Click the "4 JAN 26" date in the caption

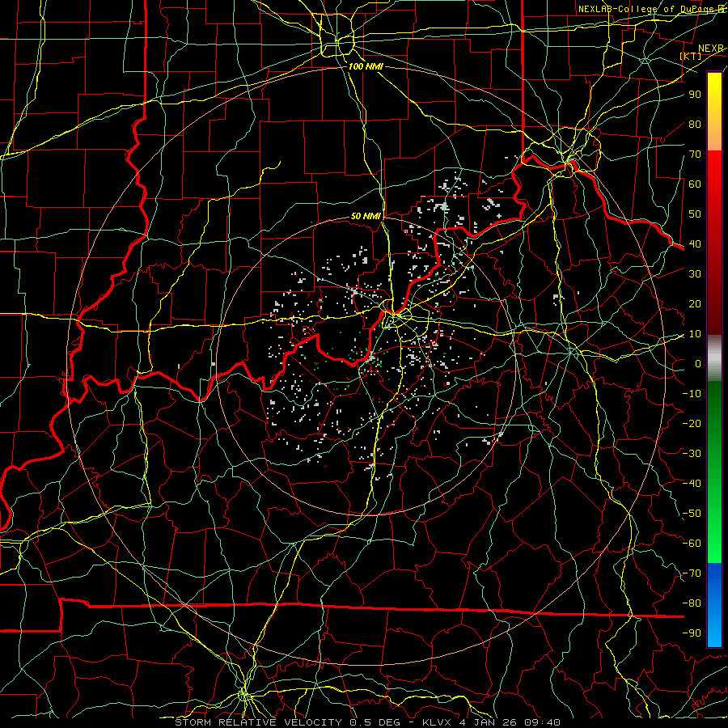488,722
